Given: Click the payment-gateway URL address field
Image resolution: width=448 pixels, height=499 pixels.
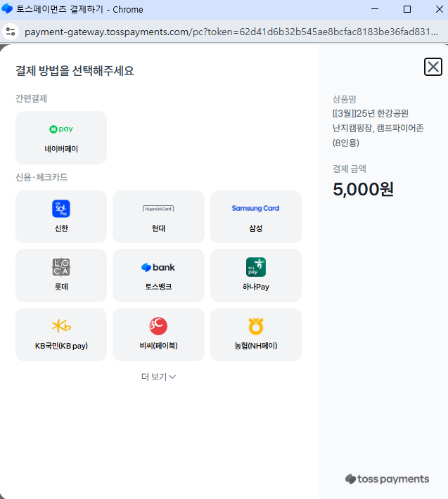Looking at the screenshot, I should tap(231, 32).
